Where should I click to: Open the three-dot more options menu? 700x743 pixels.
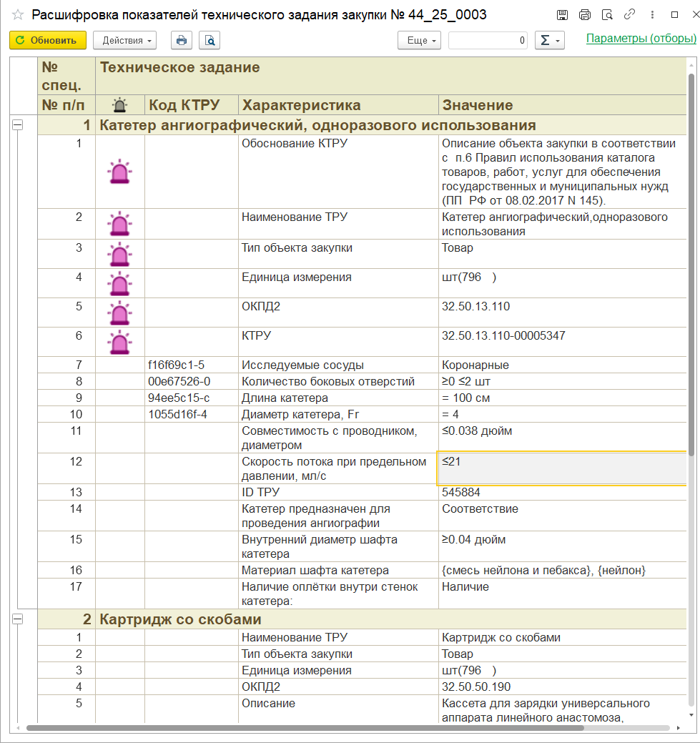pos(652,15)
